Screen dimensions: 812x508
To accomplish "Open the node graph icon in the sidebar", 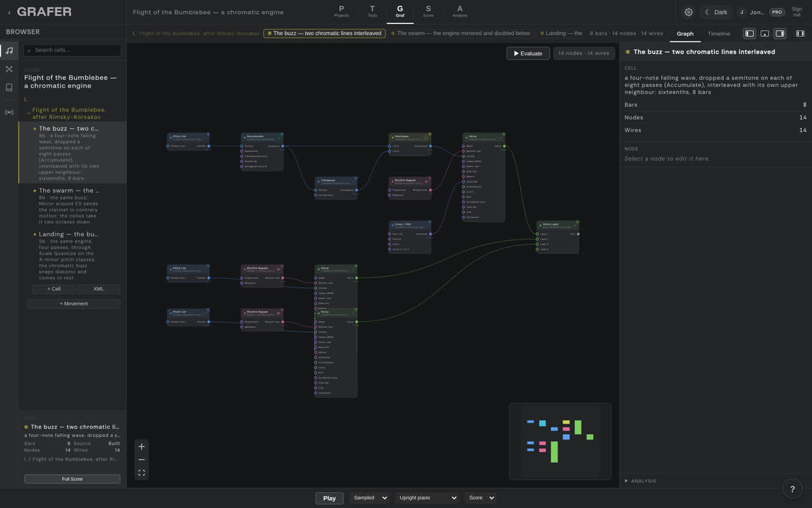I will coord(9,69).
